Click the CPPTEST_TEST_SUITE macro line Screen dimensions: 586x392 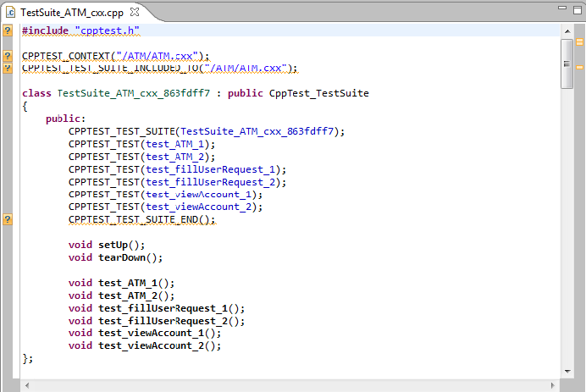click(207, 131)
